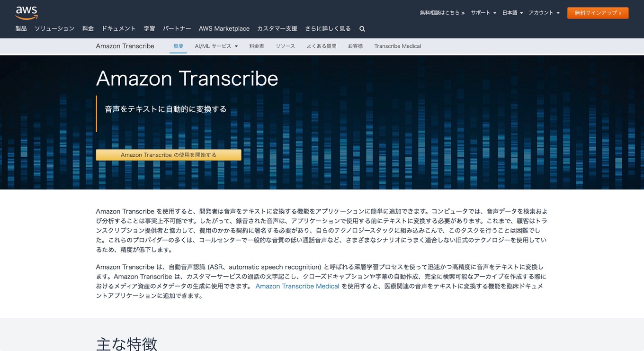
Task: Open 製品 menu in top navigation
Action: coord(21,28)
